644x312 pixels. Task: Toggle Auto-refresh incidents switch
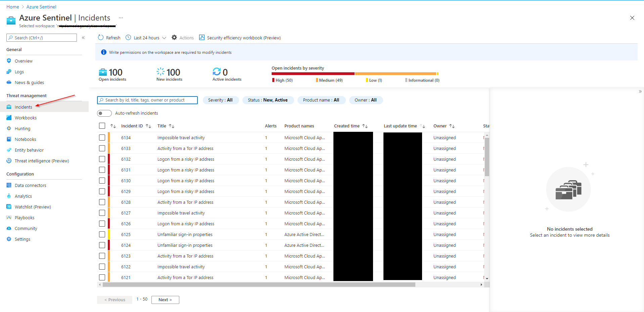[104, 113]
